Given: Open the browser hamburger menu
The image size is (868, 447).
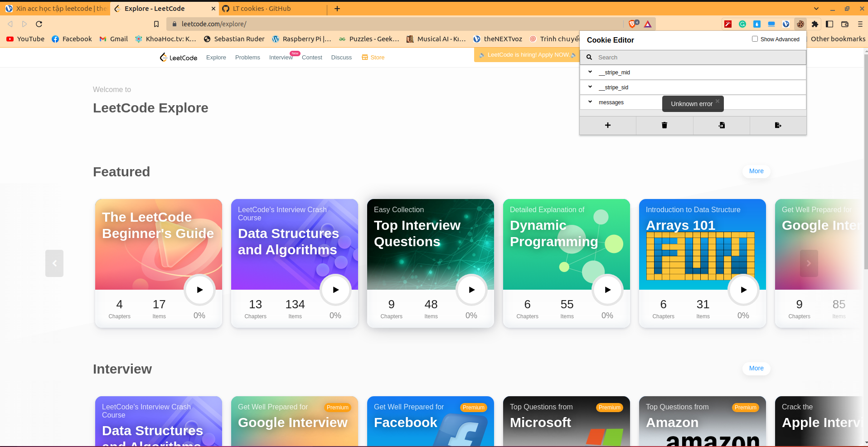Looking at the screenshot, I should coord(860,24).
